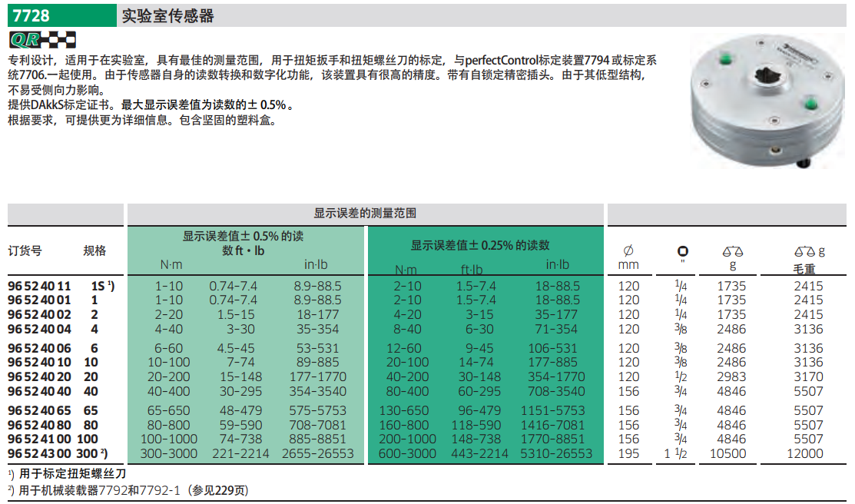Click the net weight scale icon
855x504 pixels.
coord(732,251)
